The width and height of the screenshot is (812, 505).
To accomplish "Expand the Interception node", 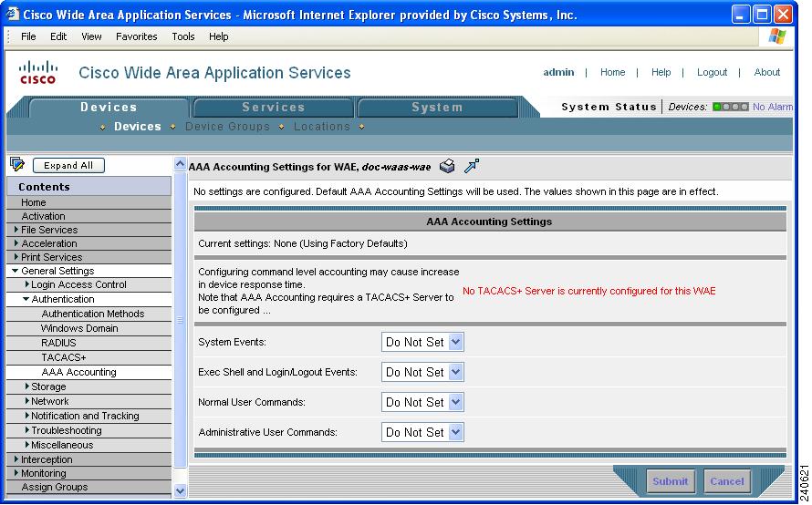I will tap(16, 459).
